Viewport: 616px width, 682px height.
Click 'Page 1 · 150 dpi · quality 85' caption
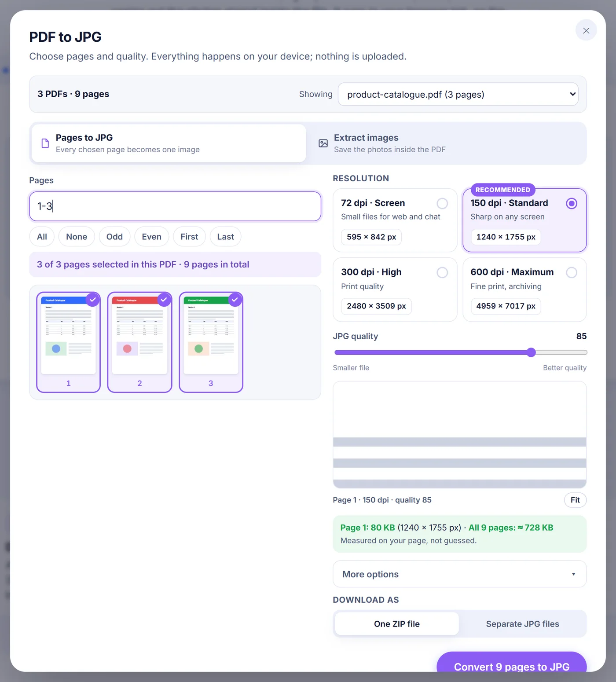[382, 500]
